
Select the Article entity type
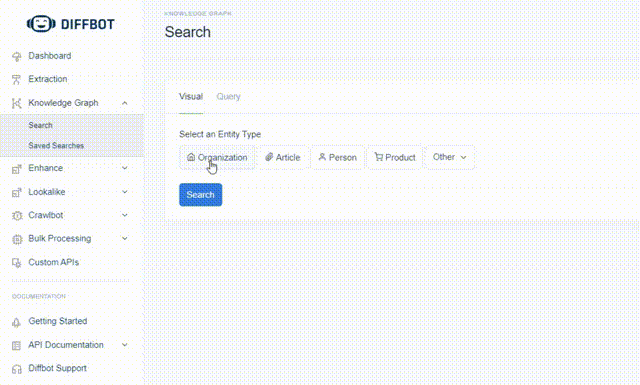tap(282, 157)
